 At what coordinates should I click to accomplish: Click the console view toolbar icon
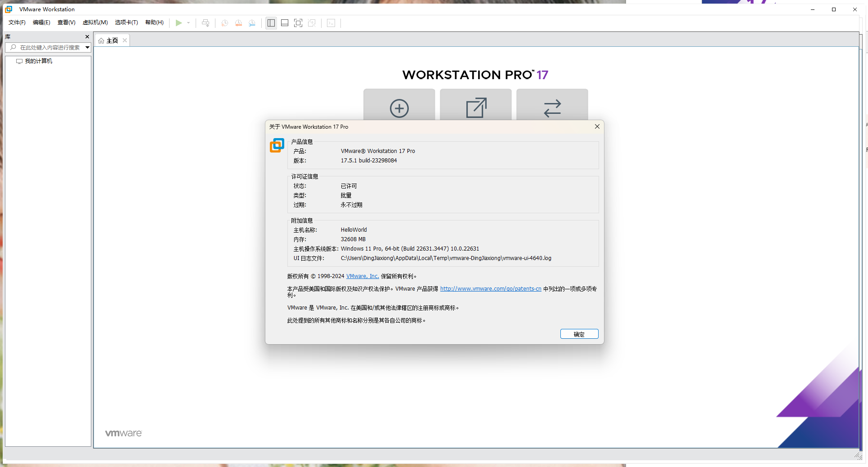pos(331,23)
